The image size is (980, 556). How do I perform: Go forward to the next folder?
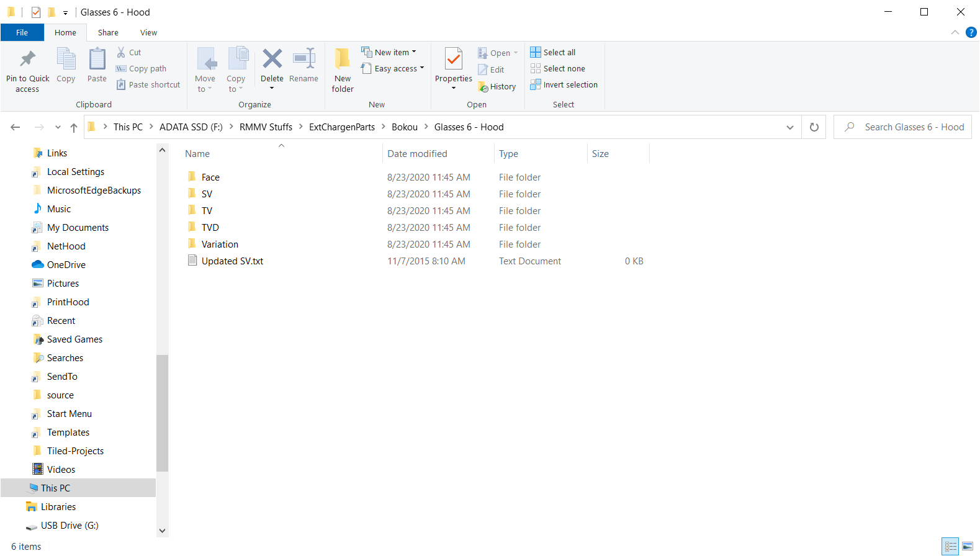coord(39,127)
